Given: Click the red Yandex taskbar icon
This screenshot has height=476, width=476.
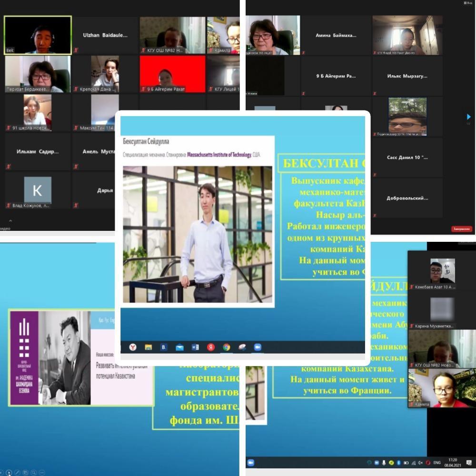Looking at the screenshot, I should click(x=211, y=347).
